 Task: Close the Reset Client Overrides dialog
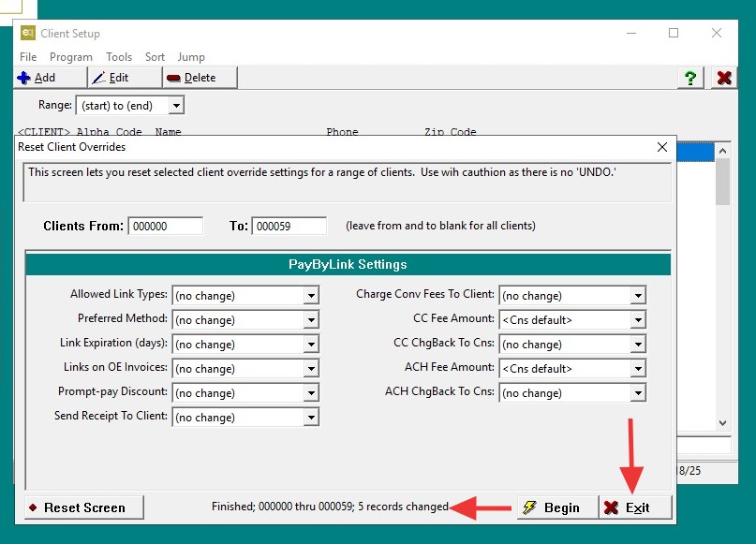[662, 147]
